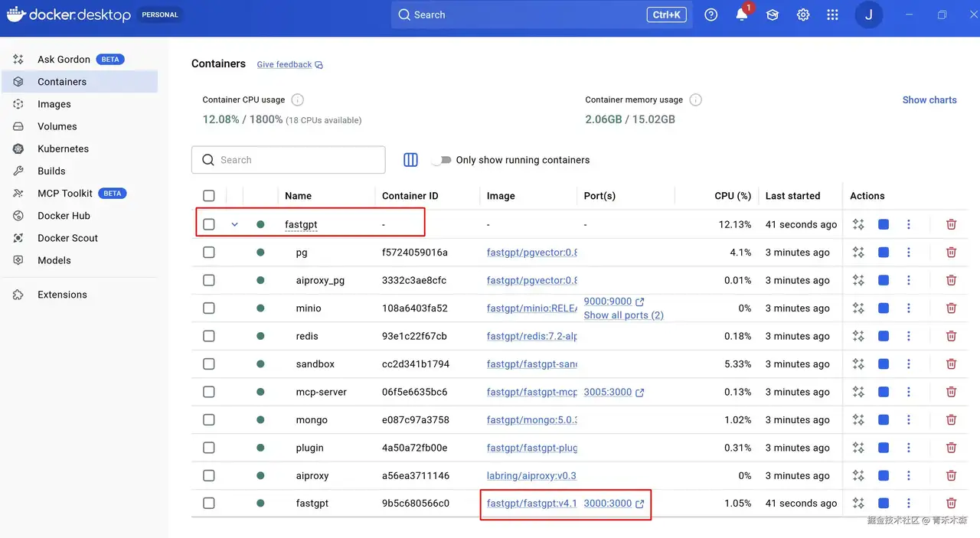Open Extensions in sidebar
The image size is (980, 538).
(80, 295)
